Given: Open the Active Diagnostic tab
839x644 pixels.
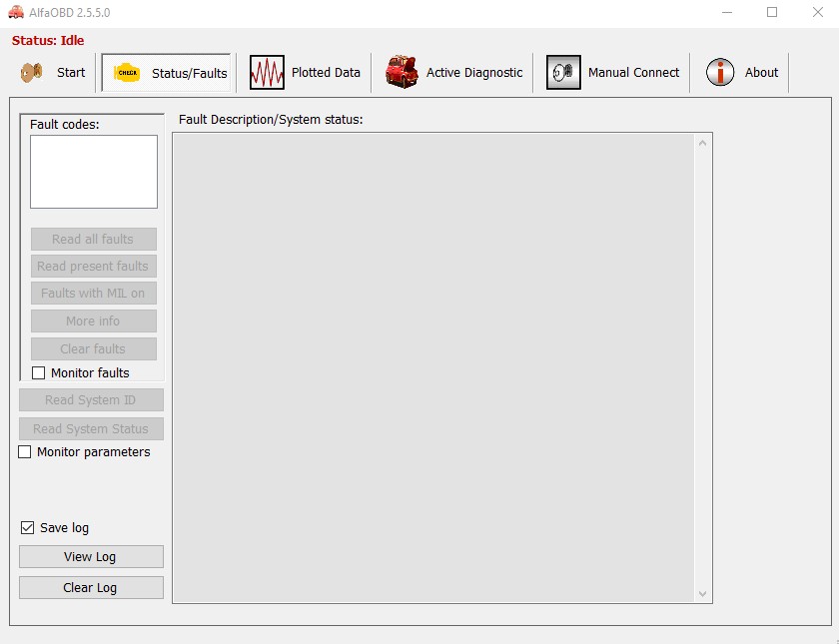Looking at the screenshot, I should coord(474,73).
